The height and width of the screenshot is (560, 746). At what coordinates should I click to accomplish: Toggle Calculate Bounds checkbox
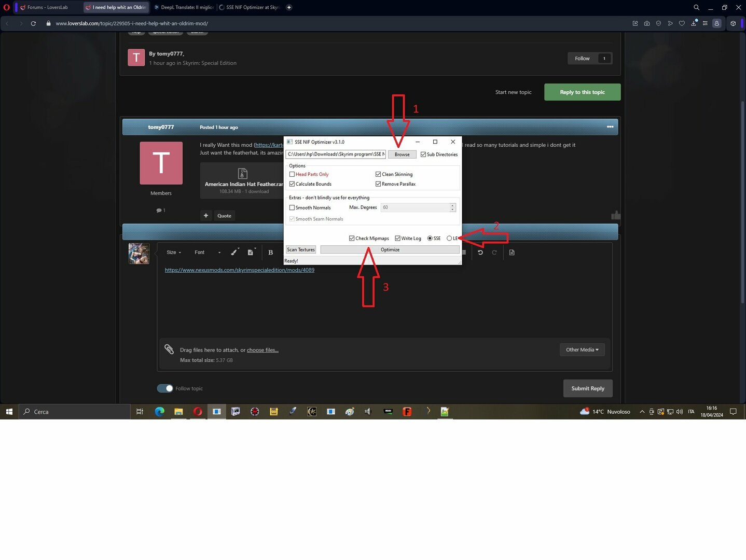[x=292, y=184]
